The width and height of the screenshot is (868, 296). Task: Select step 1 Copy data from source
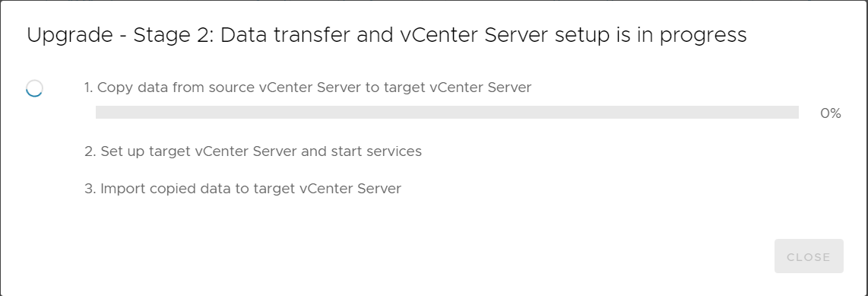point(308,88)
